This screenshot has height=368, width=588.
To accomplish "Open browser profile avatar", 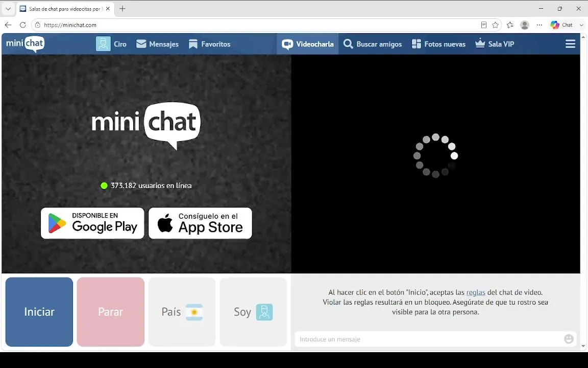I will [525, 25].
